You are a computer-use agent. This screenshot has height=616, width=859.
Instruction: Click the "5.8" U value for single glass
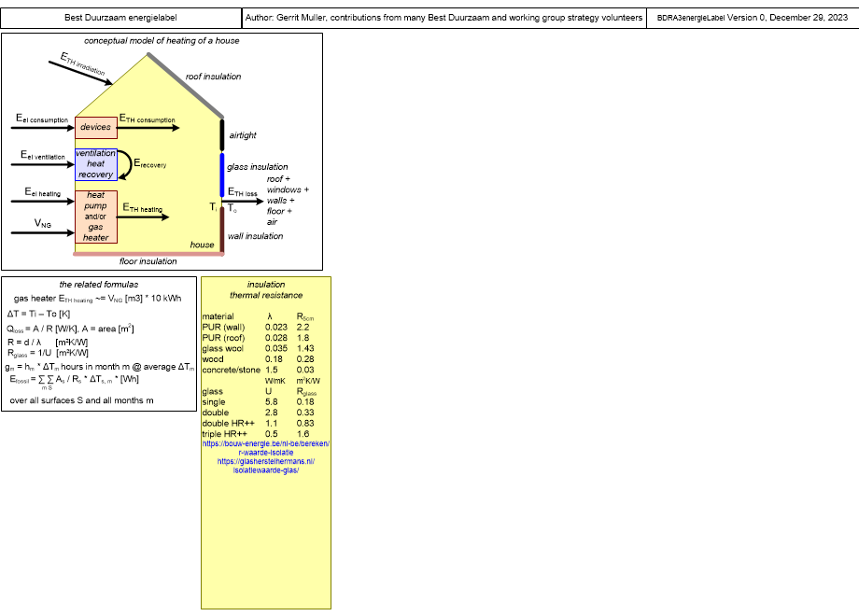271,402
